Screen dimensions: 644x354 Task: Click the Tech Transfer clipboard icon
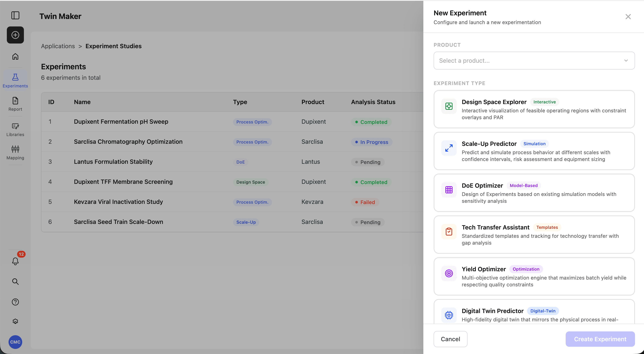coord(449,232)
